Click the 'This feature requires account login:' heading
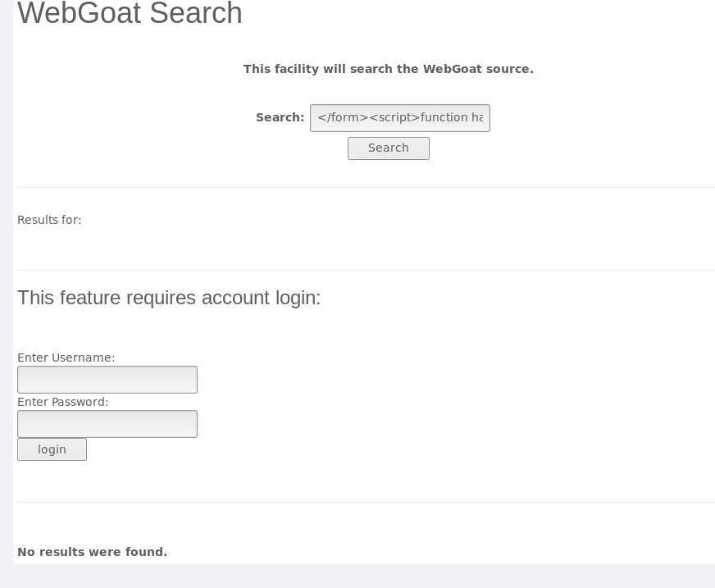This screenshot has width=715, height=588. click(169, 298)
